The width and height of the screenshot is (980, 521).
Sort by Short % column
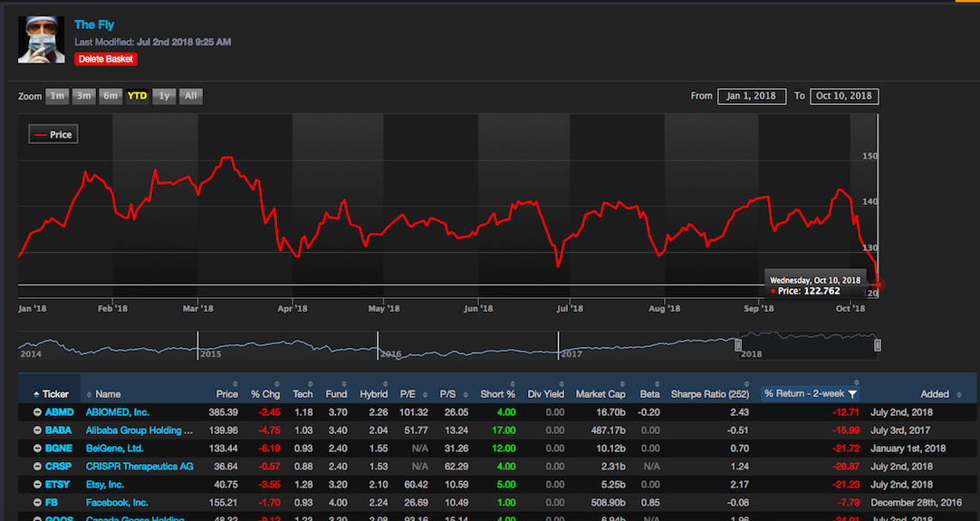pyautogui.click(x=498, y=394)
